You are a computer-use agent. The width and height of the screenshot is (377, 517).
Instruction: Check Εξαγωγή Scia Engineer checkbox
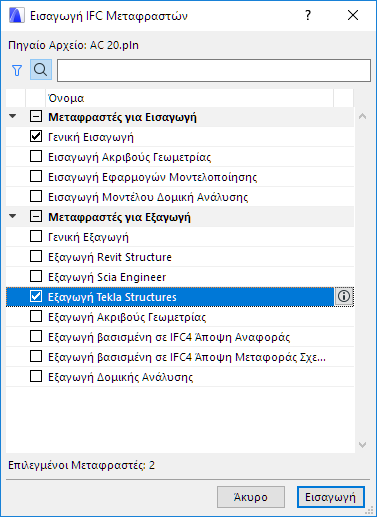tap(36, 277)
